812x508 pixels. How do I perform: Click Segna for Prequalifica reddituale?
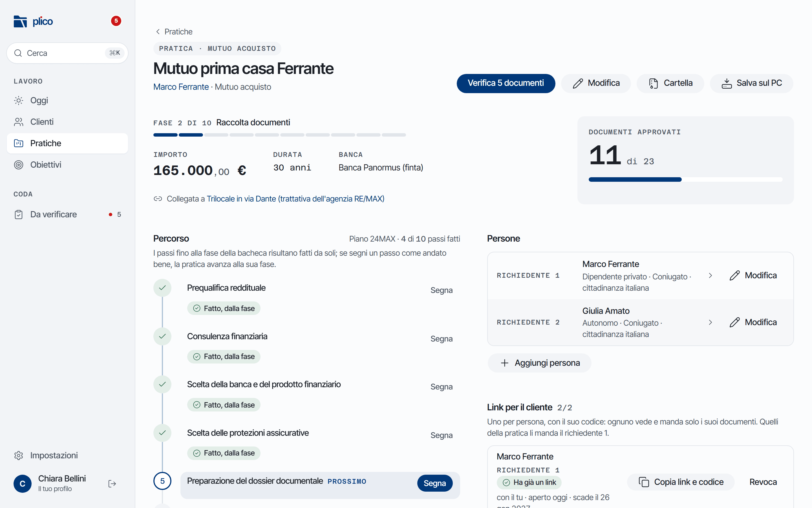(x=441, y=290)
